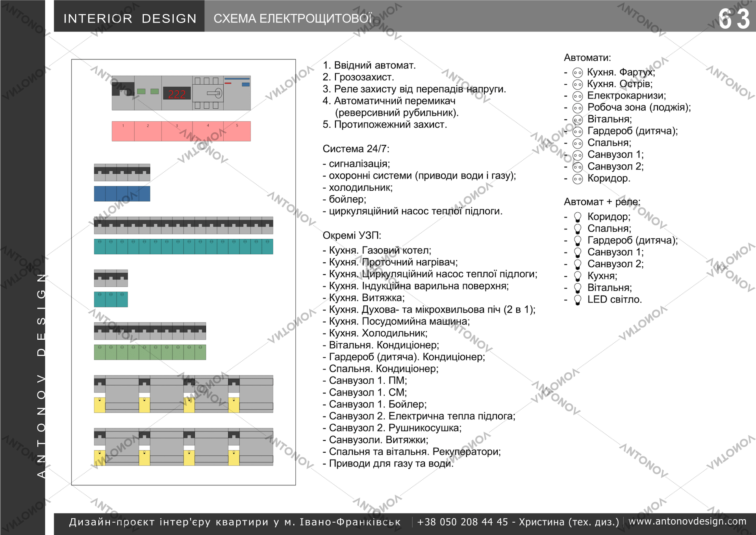756x535 pixels.
Task: Select the line "5. Протипожежний захист."
Action: (x=385, y=124)
